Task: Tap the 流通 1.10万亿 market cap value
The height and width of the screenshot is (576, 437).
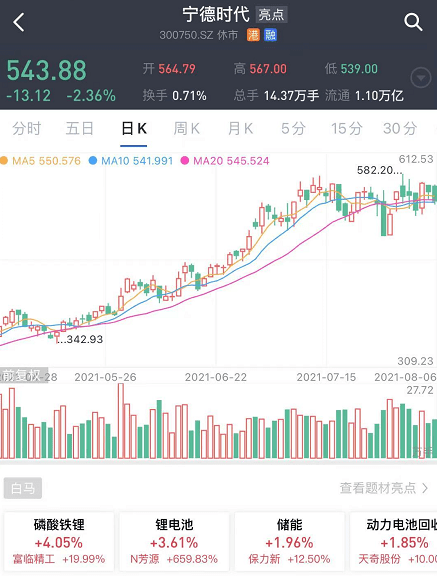Action: tap(364, 96)
